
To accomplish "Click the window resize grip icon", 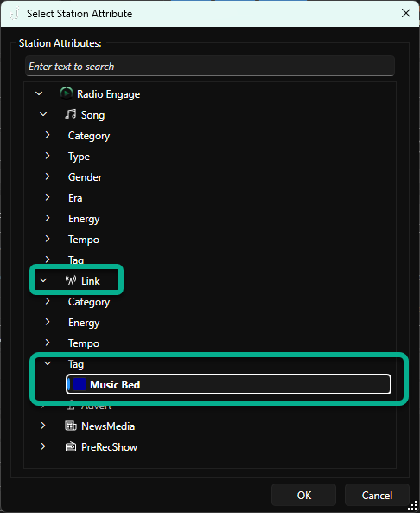I will pos(413,506).
